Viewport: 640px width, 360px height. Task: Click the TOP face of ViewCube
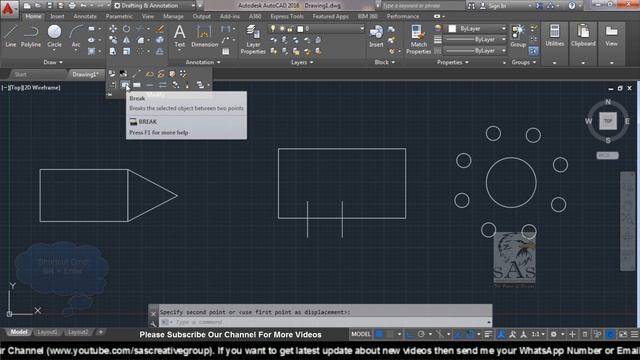click(608, 121)
